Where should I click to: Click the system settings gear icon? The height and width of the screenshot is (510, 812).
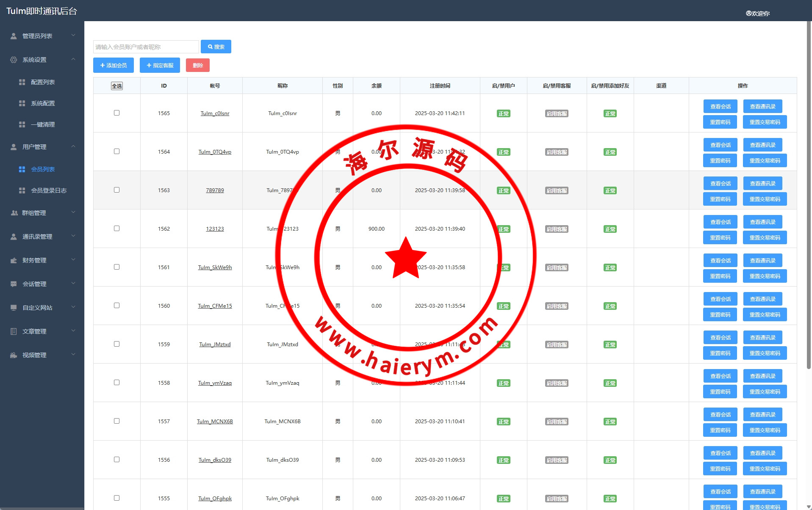point(14,60)
